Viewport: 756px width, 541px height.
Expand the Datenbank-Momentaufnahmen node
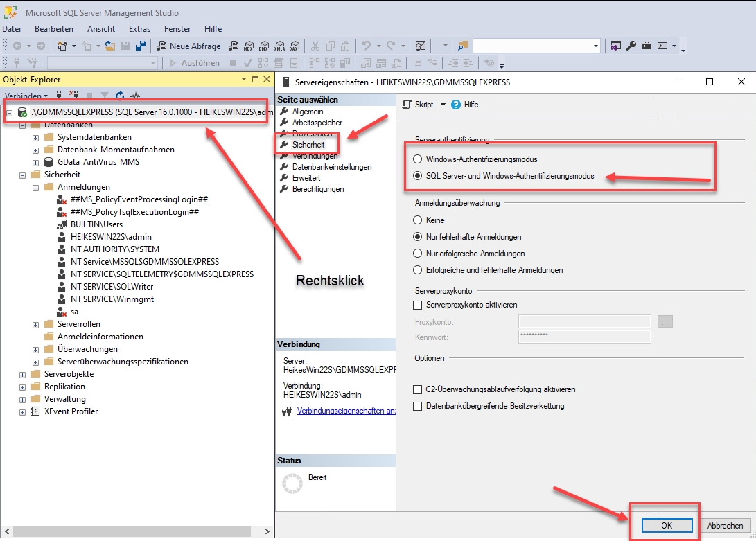(x=35, y=150)
